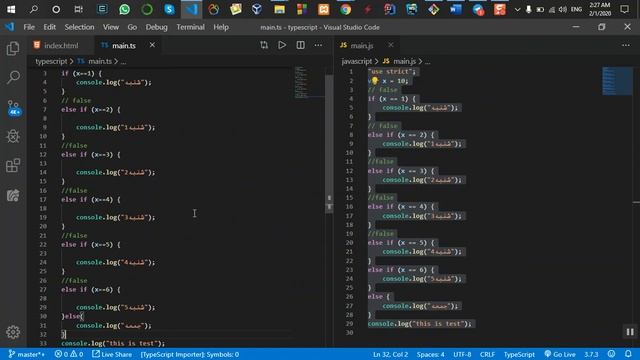
Task: Click the right editor minimap
Action: coord(617,81)
